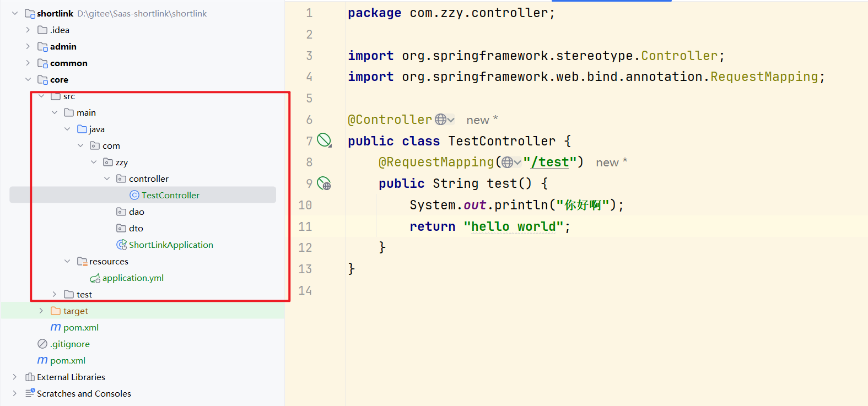The height and width of the screenshot is (406, 868).
Task: Expand the common module chevron
Action: [x=28, y=63]
